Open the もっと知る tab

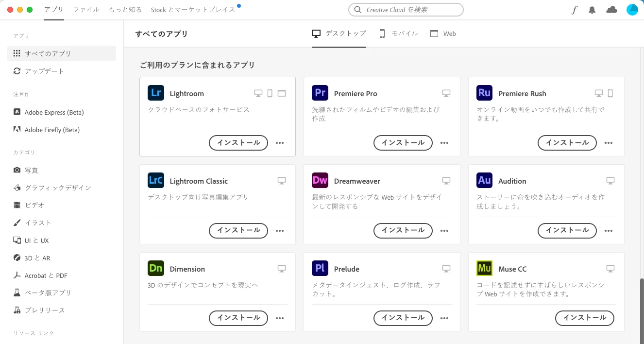pyautogui.click(x=125, y=10)
